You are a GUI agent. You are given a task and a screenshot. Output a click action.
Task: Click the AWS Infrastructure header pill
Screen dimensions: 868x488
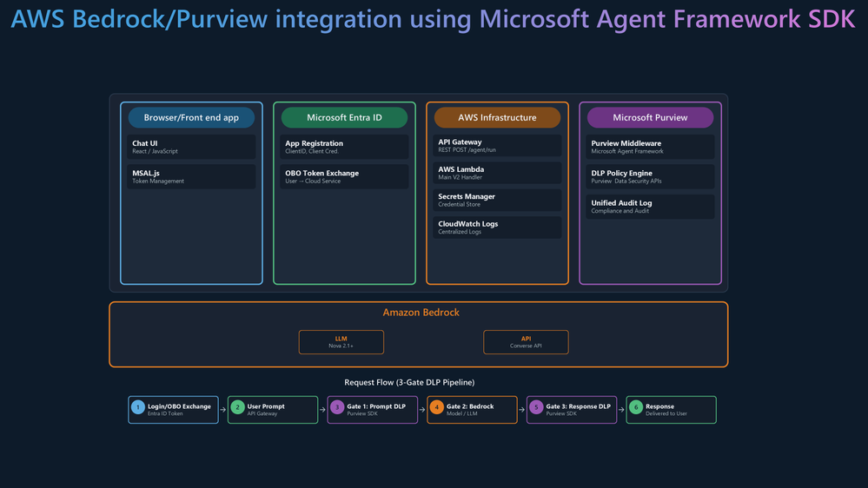tap(497, 117)
